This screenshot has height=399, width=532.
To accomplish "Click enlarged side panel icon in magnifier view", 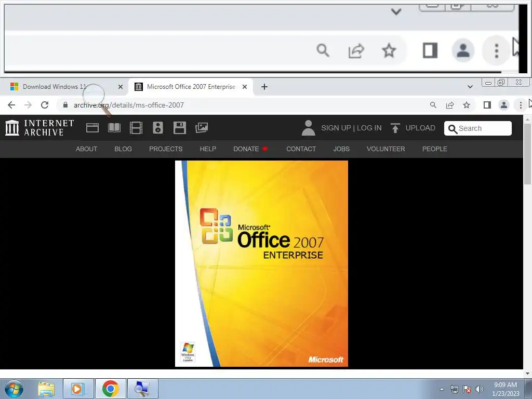I will pyautogui.click(x=430, y=51).
